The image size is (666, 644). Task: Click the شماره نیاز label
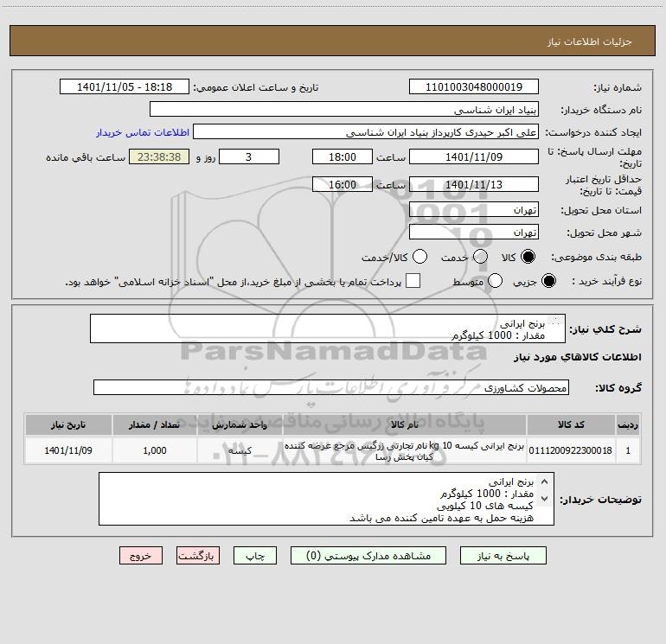(618, 87)
